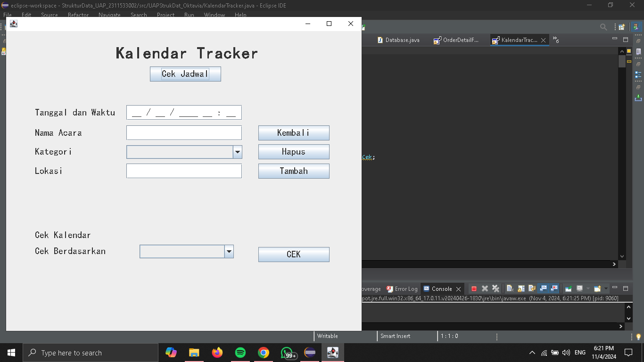Open Google Chrome from the taskbar
644x362 pixels.
[263, 353]
